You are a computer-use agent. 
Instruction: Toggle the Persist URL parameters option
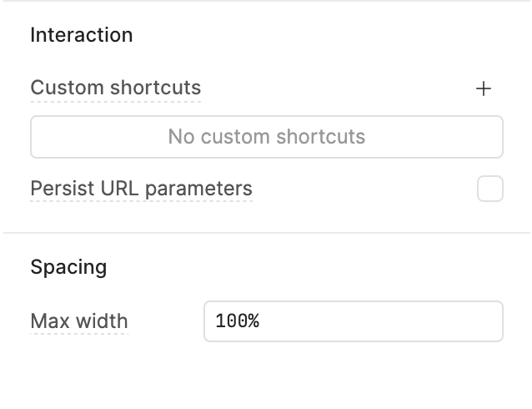coord(490,189)
